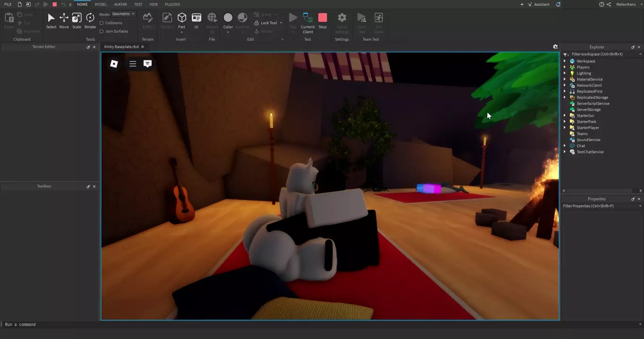Open the FILE menu
This screenshot has width=644, height=339.
pyautogui.click(x=8, y=4)
